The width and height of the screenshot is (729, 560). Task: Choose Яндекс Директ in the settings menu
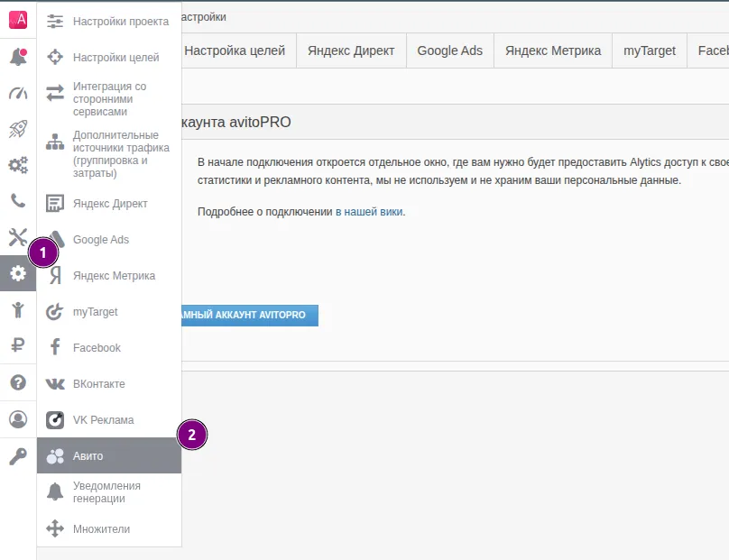pyautogui.click(x=109, y=204)
